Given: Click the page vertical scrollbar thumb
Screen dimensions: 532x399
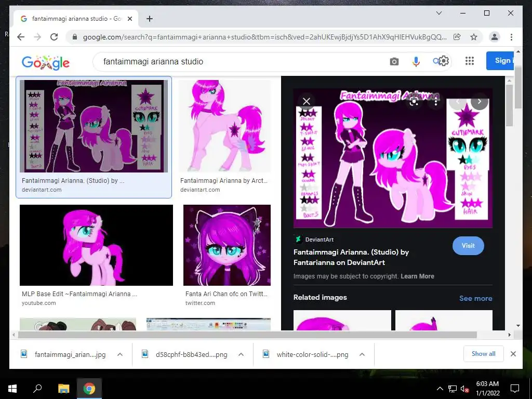Looking at the screenshot, I should [x=518, y=87].
